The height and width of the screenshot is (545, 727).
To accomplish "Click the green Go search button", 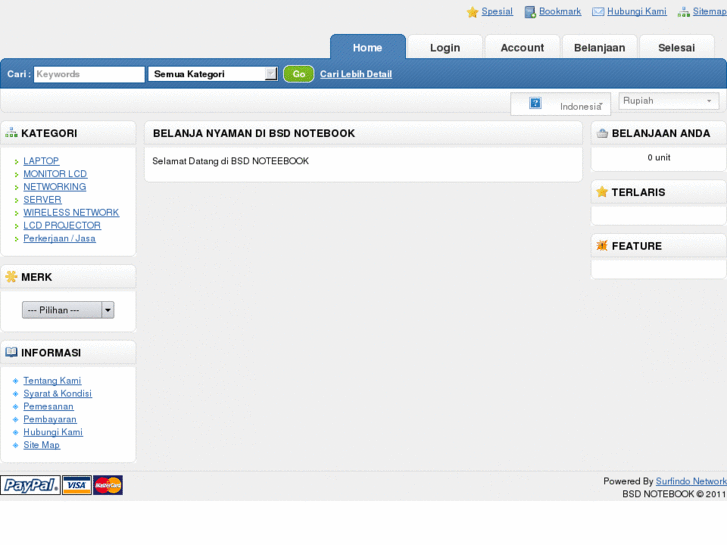I will (299, 74).
